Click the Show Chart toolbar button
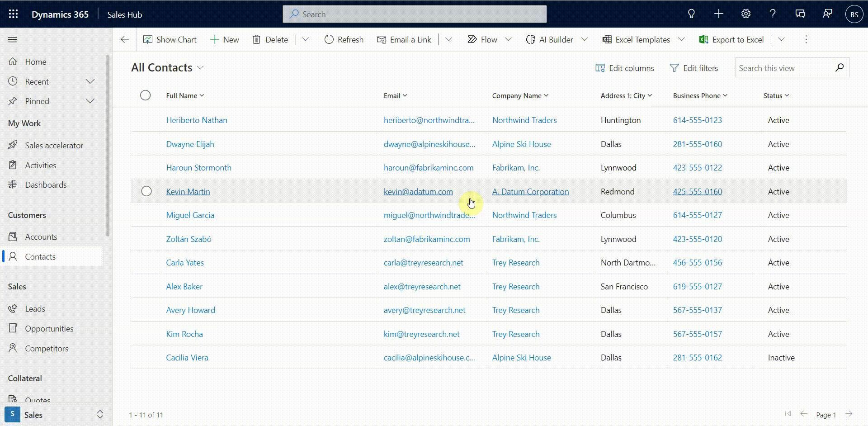Viewport: 868px width, 426px height. click(x=170, y=40)
